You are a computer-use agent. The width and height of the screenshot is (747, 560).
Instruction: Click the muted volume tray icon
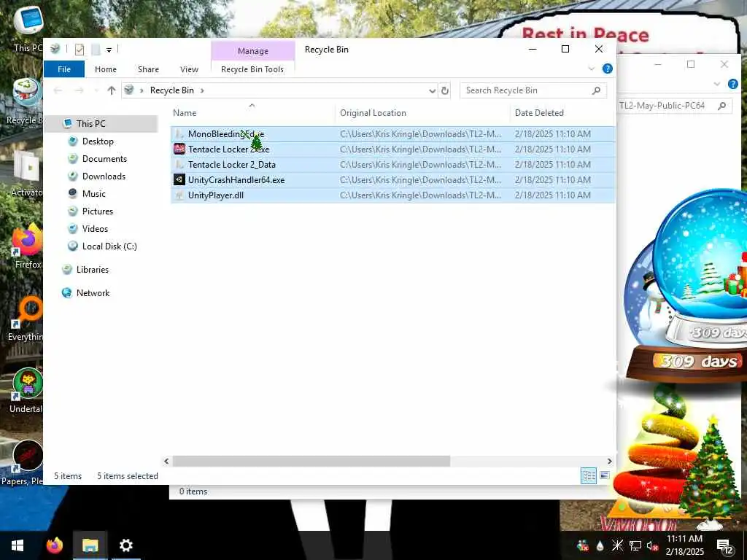[652, 545]
